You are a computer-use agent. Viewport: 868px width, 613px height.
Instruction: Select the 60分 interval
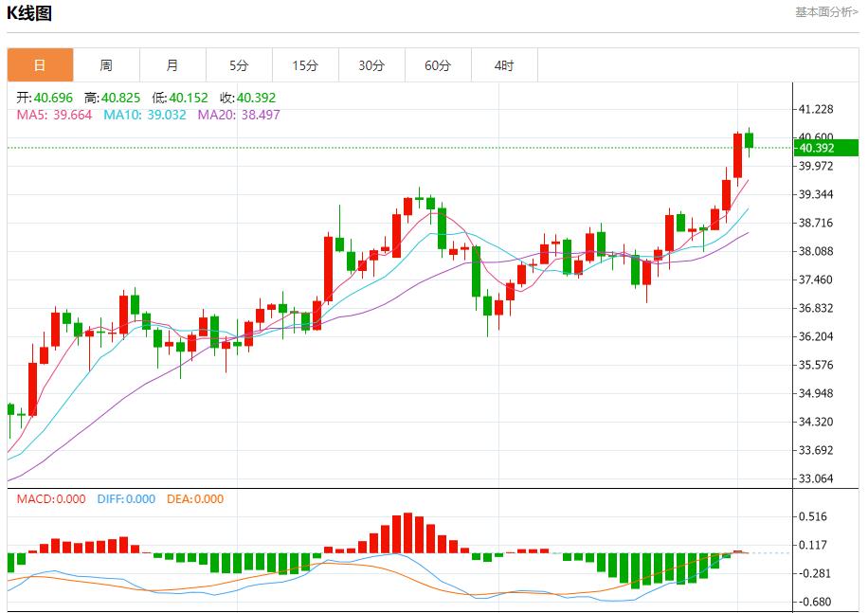coord(438,64)
